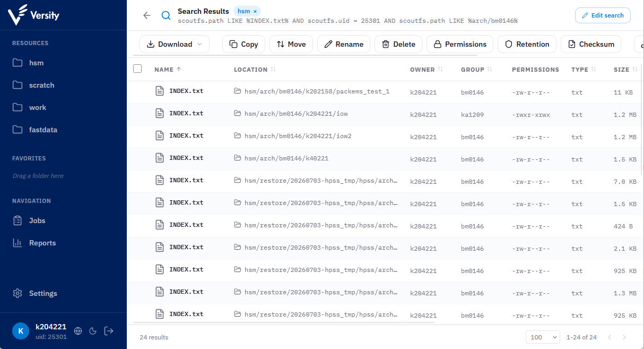Click the search query text
Viewport: 644px width, 349px height.
point(347,21)
